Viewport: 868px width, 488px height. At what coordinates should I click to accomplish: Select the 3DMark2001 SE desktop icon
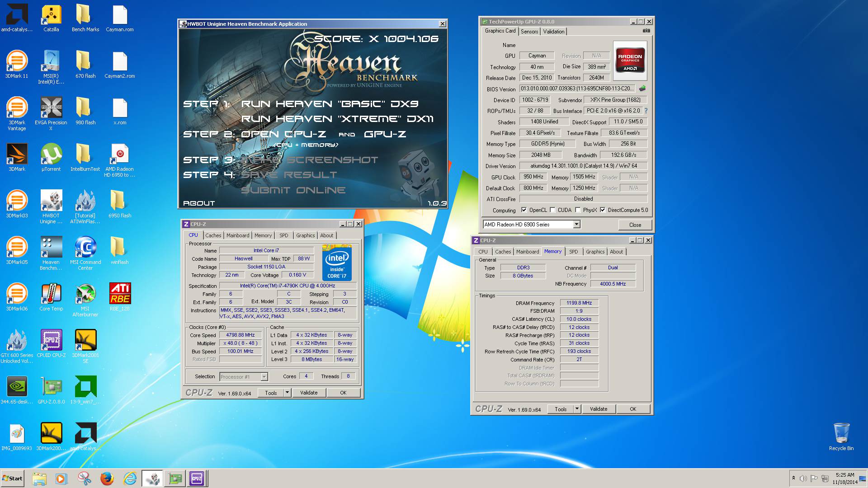pyautogui.click(x=85, y=346)
